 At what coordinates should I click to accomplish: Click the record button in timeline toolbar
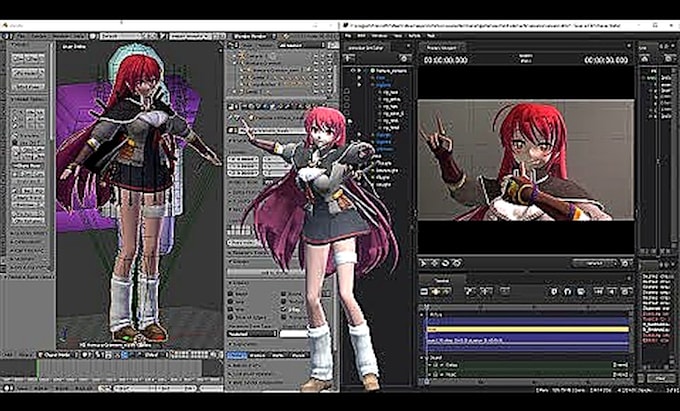pyautogui.click(x=553, y=292)
